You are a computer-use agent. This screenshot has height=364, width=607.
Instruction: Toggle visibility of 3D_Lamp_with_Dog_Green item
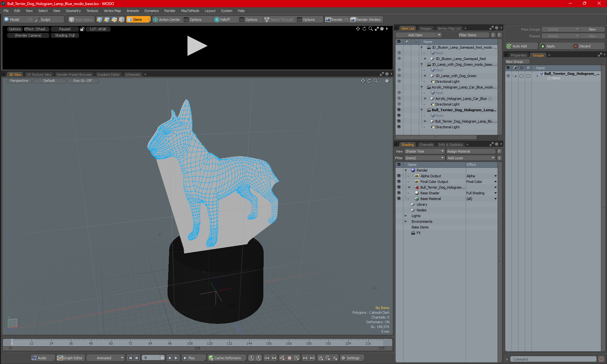point(399,76)
